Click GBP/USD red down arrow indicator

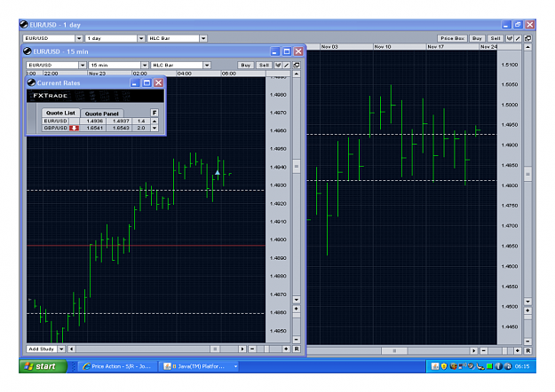[x=74, y=128]
